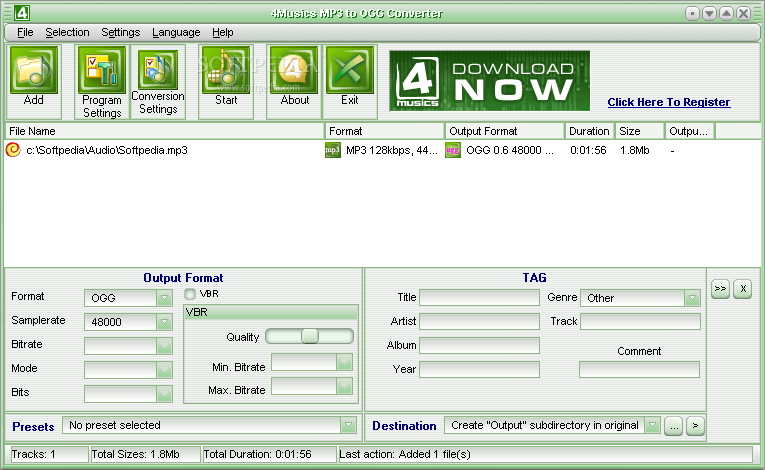Screen dimensions: 765x470
Task: Click the 1.8Mb size cell
Action: point(635,150)
